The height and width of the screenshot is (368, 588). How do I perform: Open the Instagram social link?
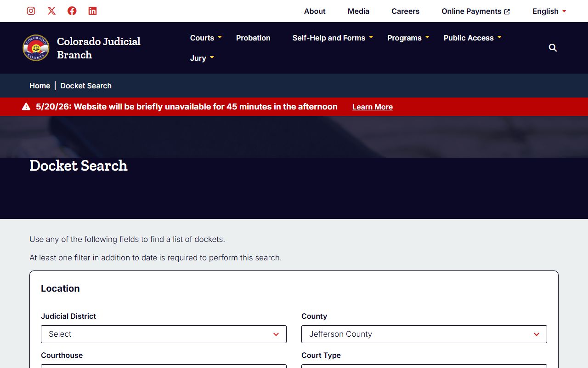(31, 11)
